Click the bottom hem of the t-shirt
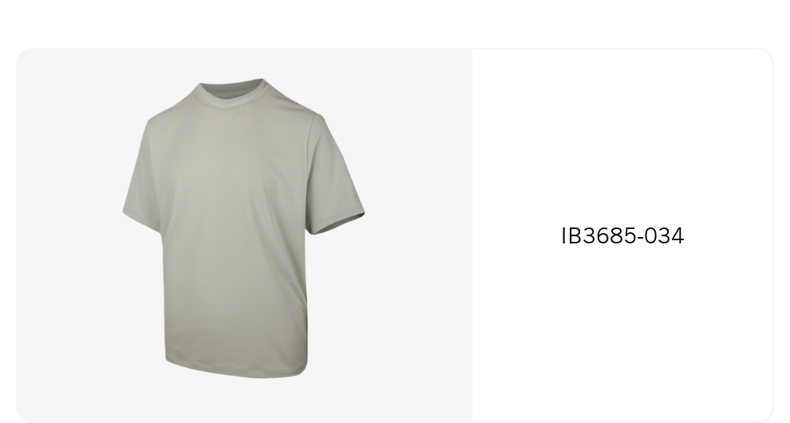Image resolution: width=790 pixels, height=423 pixels. pyautogui.click(x=236, y=369)
